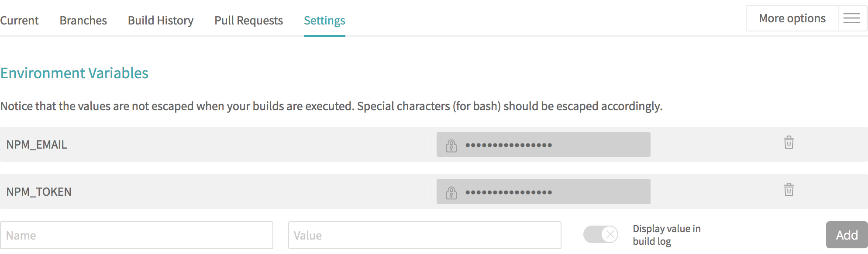Image resolution: width=868 pixels, height=254 pixels.
Task: Click the Add button
Action: [846, 235]
